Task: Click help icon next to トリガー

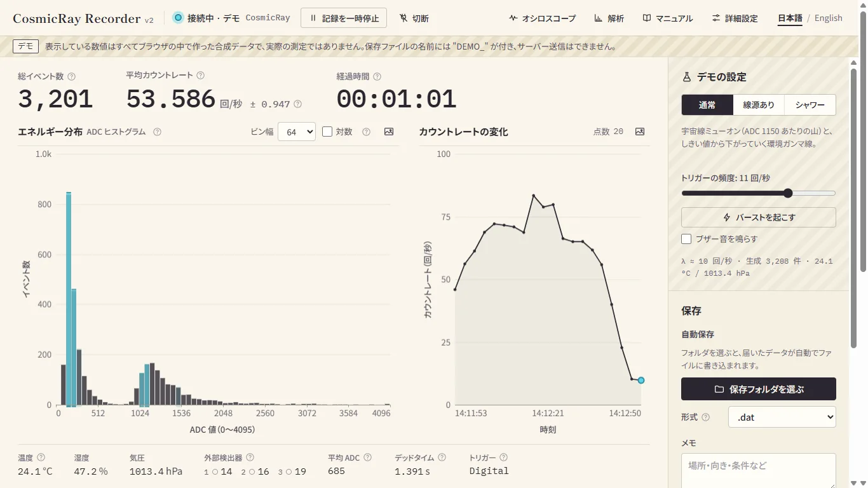Action: 503,457
